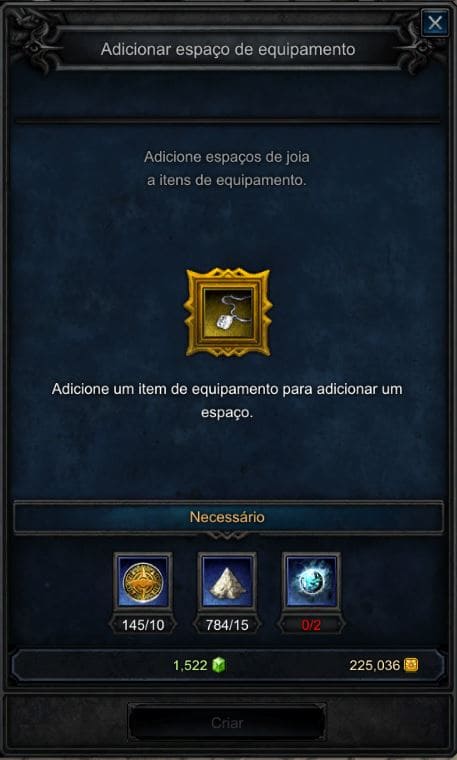
Task: Click the 1,522 gem balance
Action: coord(190,665)
